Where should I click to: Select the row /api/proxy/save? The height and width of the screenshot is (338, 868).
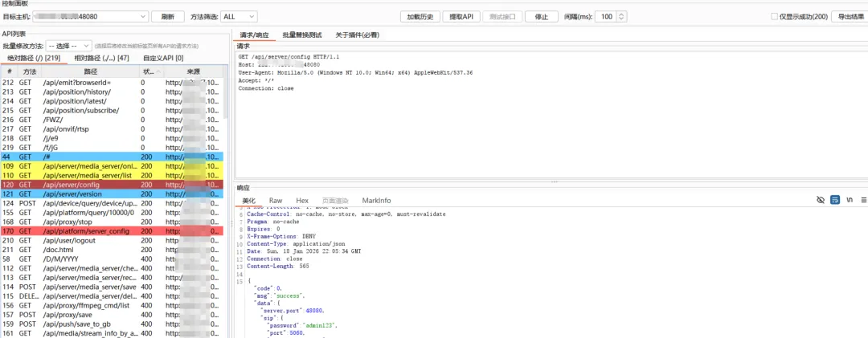(x=111, y=314)
